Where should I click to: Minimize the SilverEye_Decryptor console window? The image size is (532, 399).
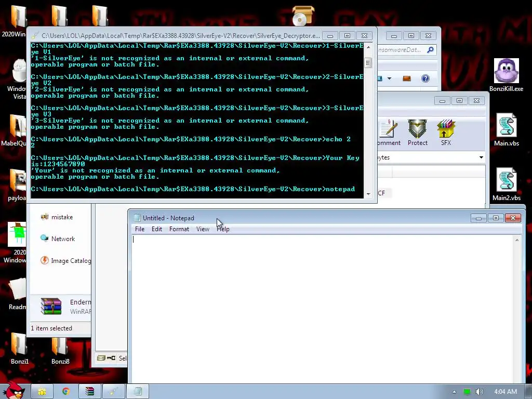coord(330,36)
